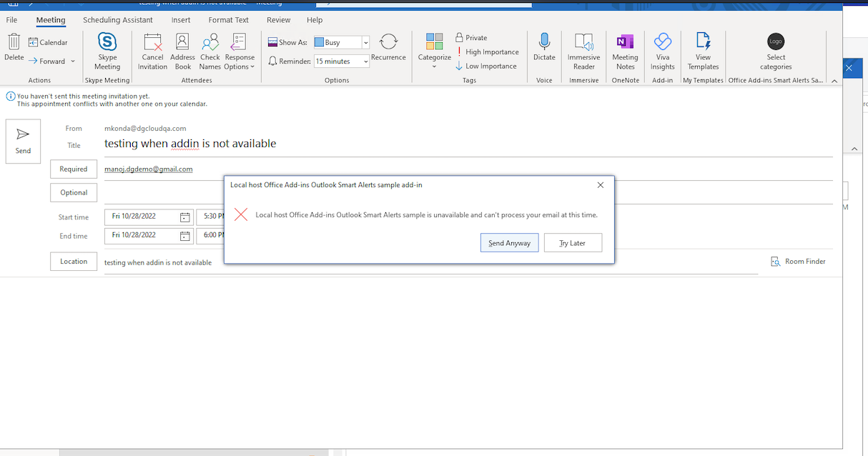Choose Try Later in the alert dialog
Viewport: 868px width, 456px height.
tap(573, 242)
